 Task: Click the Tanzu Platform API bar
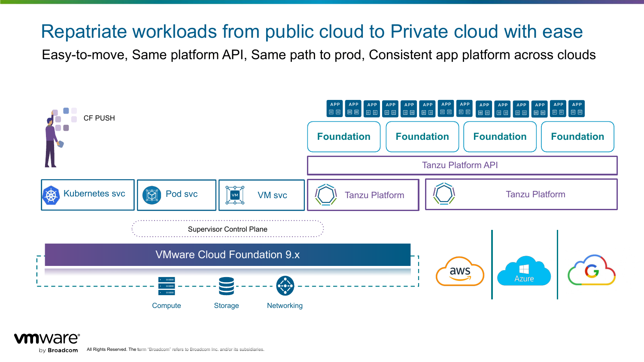462,165
